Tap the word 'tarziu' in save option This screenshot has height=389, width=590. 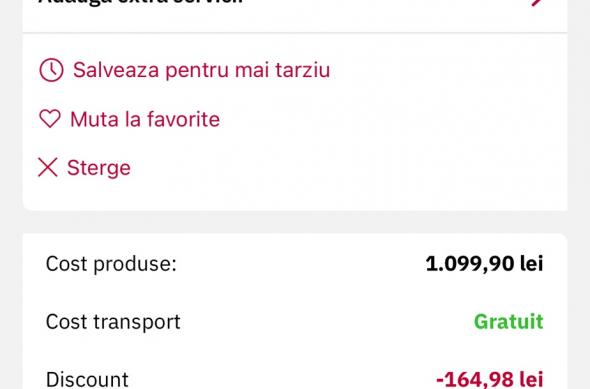(x=303, y=70)
